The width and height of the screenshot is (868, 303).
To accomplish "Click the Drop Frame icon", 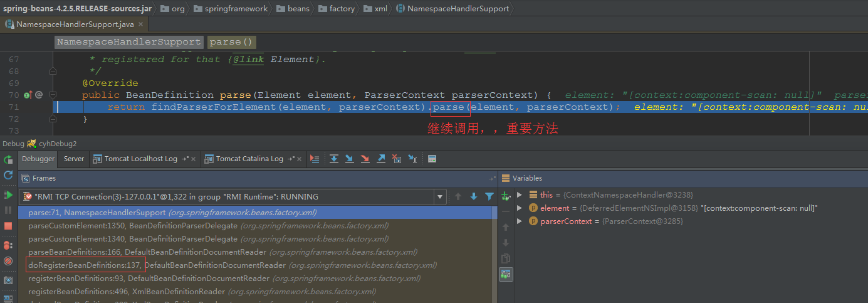I will [x=396, y=159].
